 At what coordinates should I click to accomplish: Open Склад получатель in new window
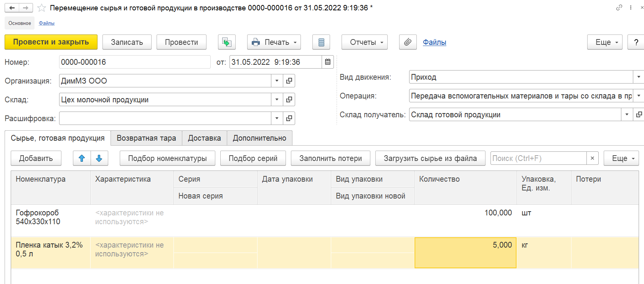[639, 115]
